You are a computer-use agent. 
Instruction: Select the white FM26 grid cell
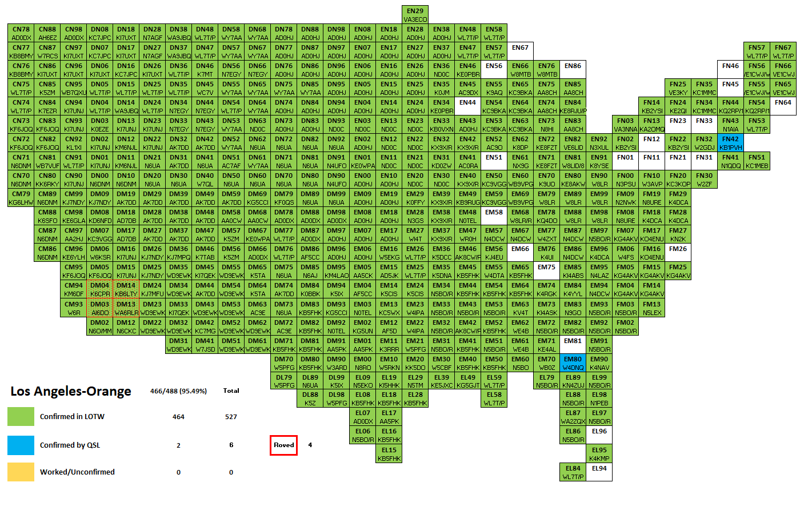(678, 253)
